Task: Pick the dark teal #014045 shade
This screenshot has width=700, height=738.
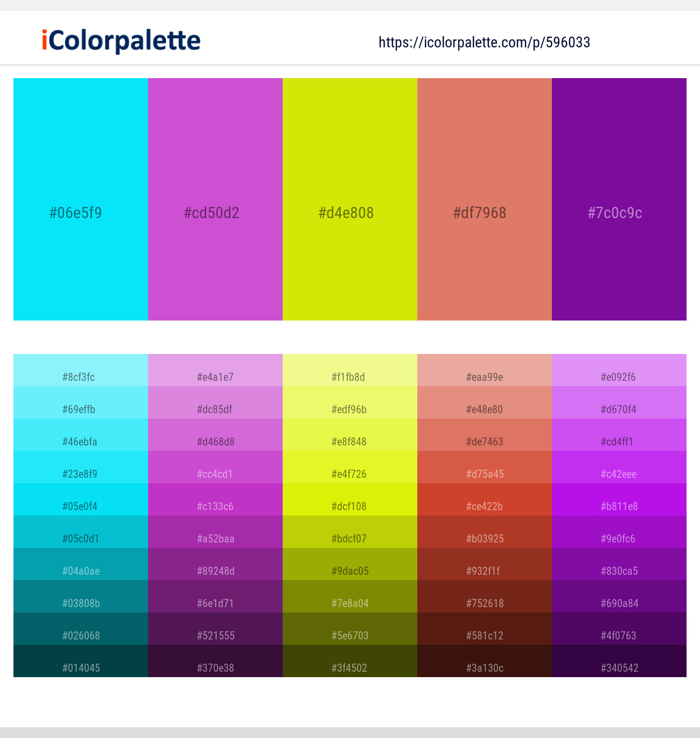Action: tap(81, 661)
